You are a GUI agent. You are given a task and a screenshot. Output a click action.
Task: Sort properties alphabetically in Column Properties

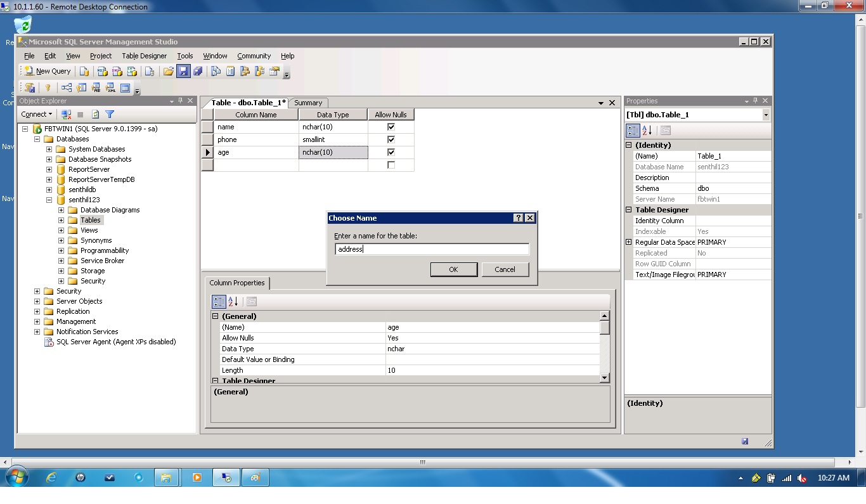[231, 301]
